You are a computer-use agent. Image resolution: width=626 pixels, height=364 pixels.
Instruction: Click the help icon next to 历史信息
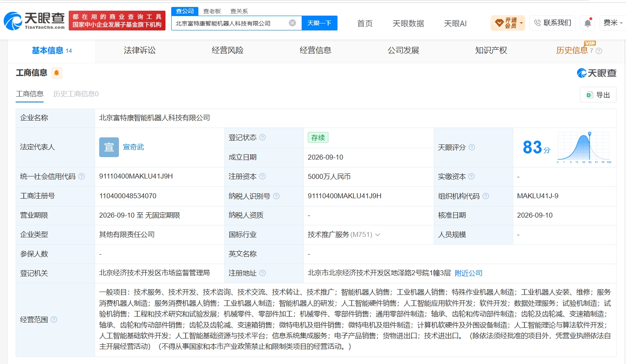(x=599, y=51)
